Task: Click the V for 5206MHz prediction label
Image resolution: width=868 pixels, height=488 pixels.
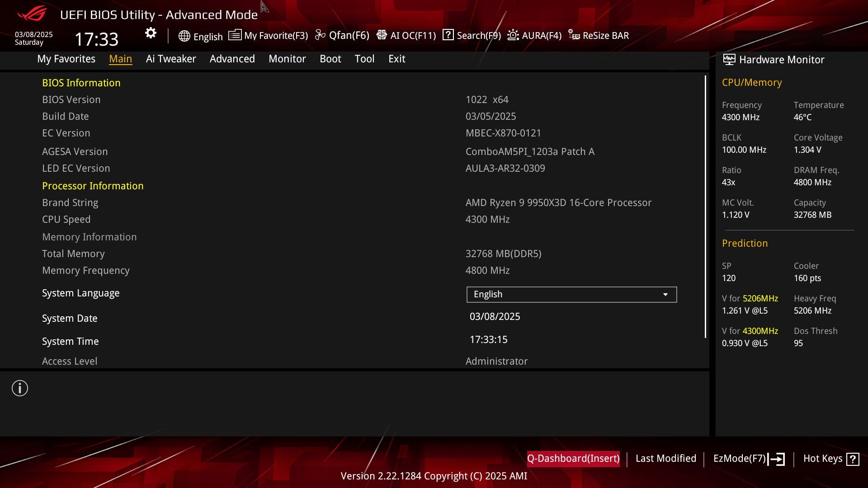Action: [x=750, y=299]
